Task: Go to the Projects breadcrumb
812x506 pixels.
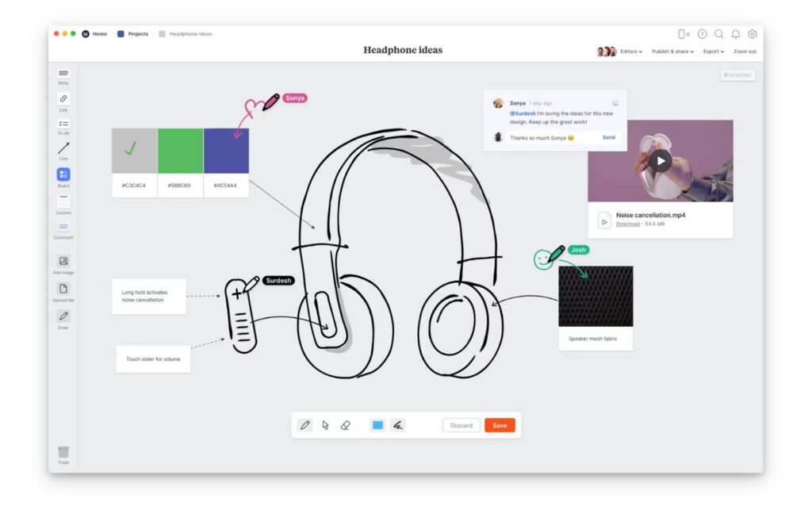Action: (132, 33)
